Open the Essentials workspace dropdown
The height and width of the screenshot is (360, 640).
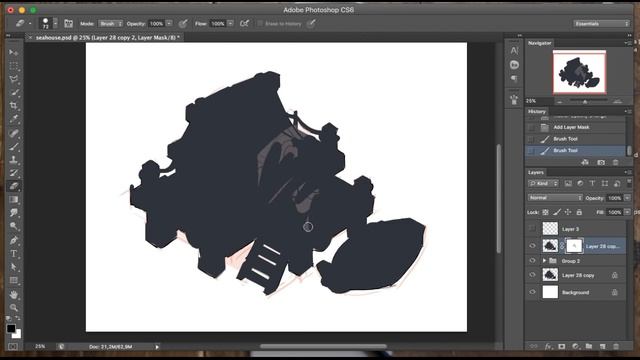[602, 24]
